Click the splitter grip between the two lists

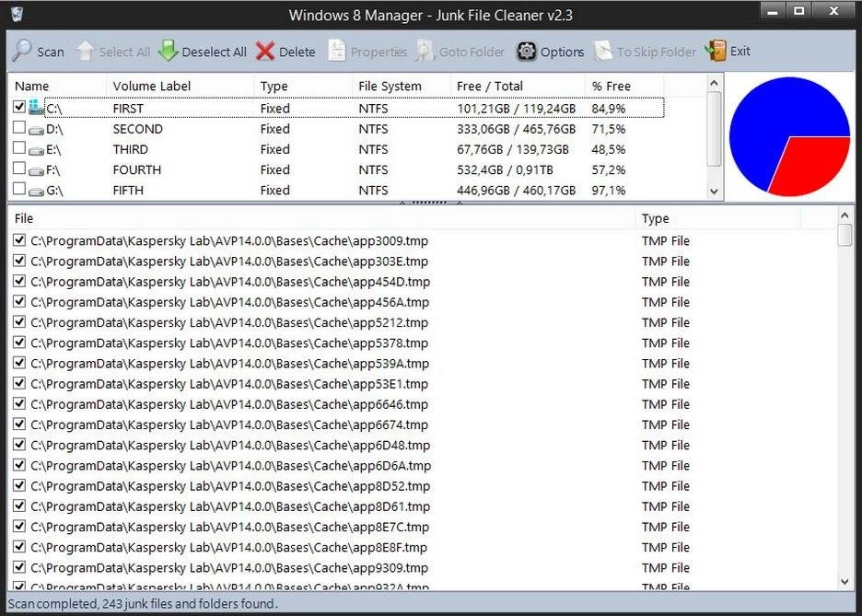click(x=429, y=203)
